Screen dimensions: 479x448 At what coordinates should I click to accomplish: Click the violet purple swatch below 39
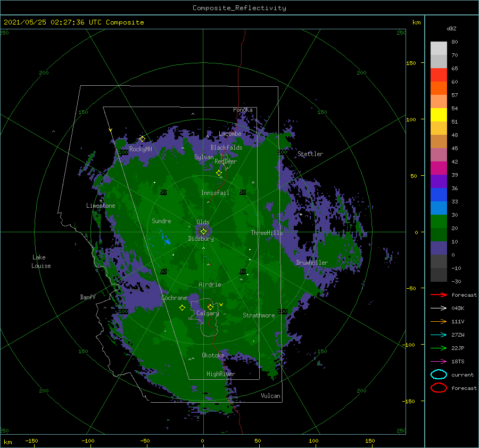(439, 181)
